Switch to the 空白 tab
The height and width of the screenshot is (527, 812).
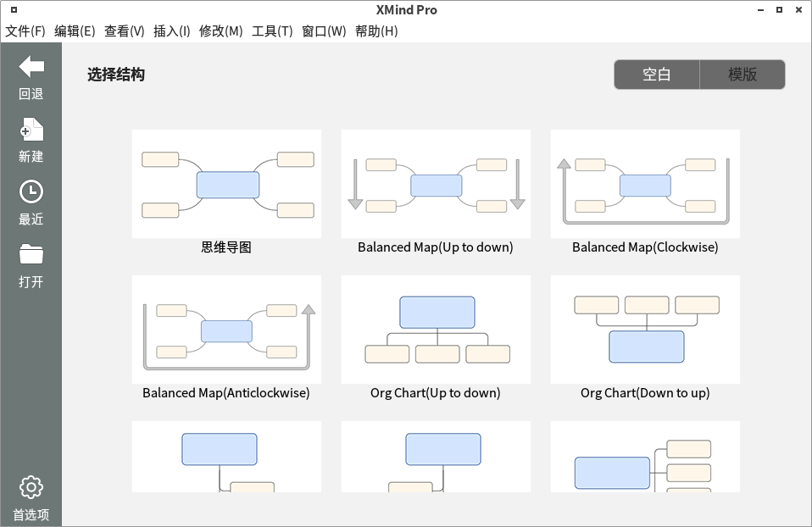click(x=657, y=75)
